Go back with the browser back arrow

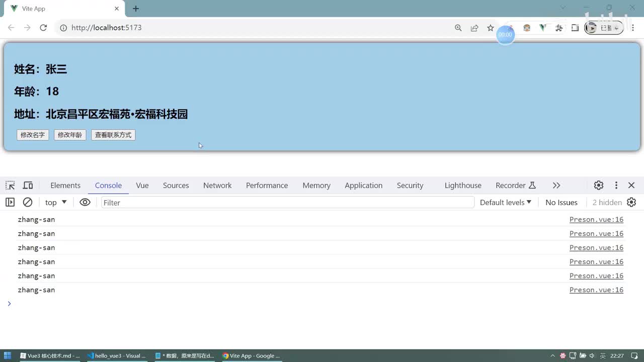tap(11, 28)
